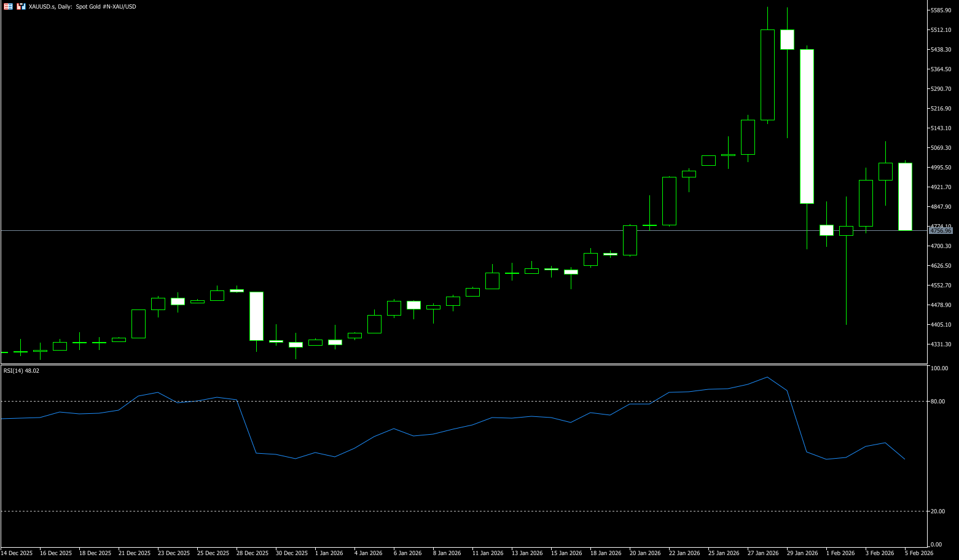The width and height of the screenshot is (959, 560).
Task: Select the RSI(14) 48.02 indicator label
Action: pyautogui.click(x=22, y=371)
